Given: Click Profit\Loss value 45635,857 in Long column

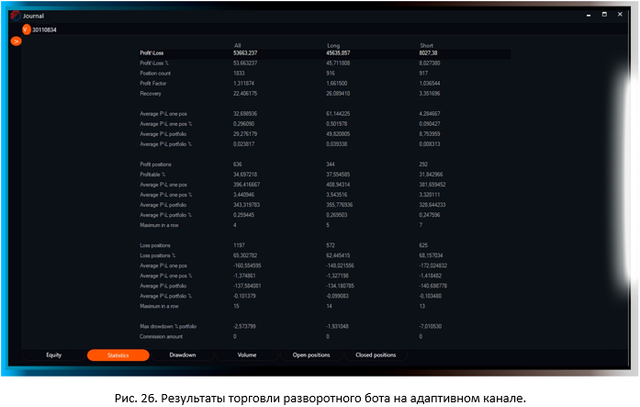Looking at the screenshot, I should [x=338, y=53].
